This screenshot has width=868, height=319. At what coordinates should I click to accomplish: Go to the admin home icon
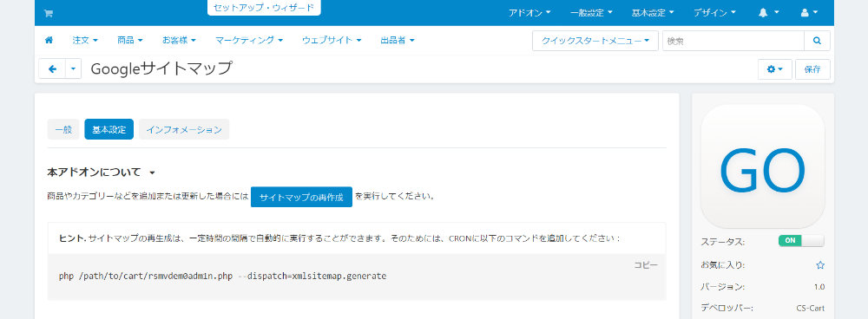pos(49,41)
